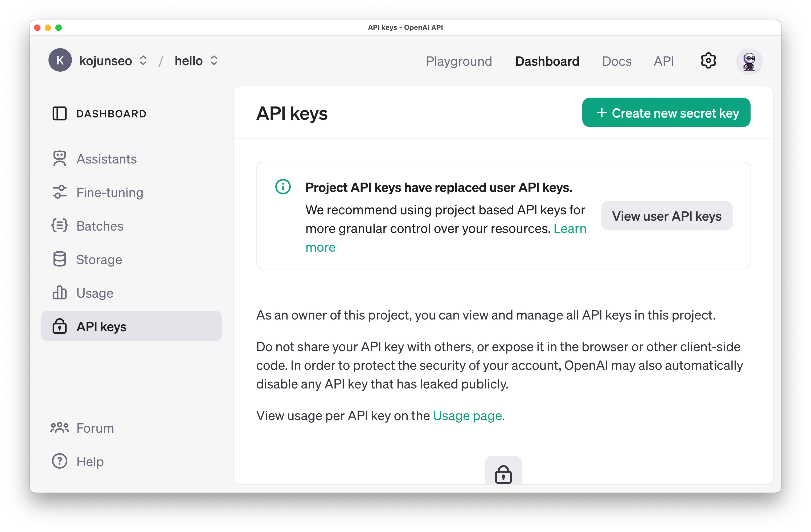Go to the API reference tab

pyautogui.click(x=663, y=61)
